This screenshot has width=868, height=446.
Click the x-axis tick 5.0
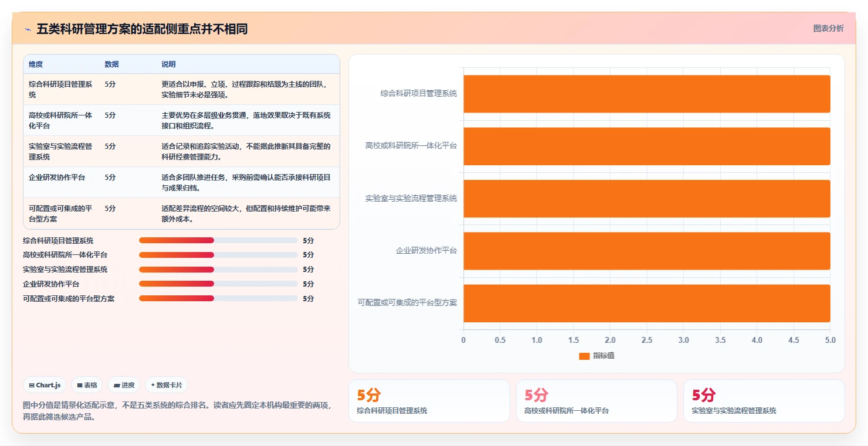click(x=830, y=341)
